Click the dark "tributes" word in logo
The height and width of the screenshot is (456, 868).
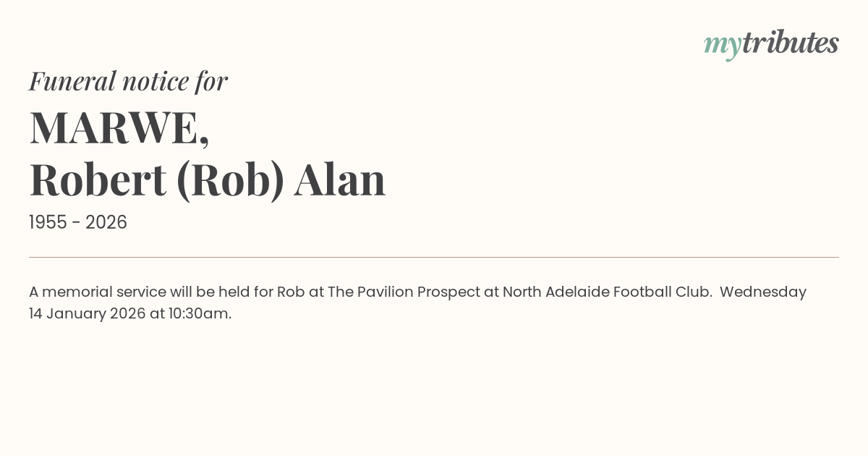[790, 43]
